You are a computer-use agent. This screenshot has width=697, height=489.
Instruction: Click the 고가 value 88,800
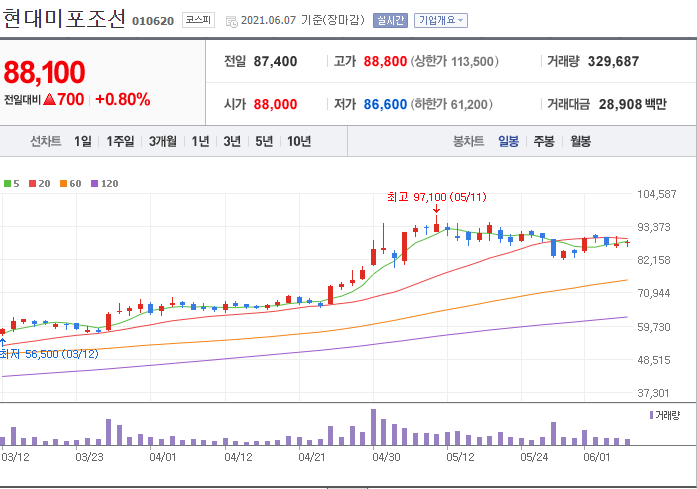[385, 61]
